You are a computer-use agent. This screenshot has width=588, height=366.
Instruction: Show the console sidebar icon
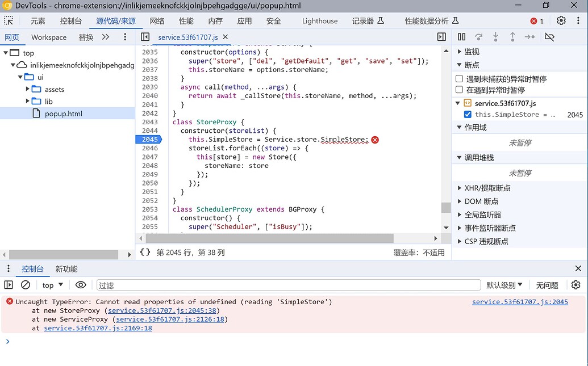pyautogui.click(x=9, y=285)
